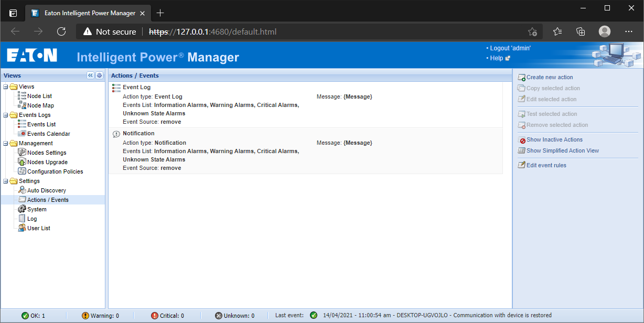Collapse the Settings folder

[6, 181]
